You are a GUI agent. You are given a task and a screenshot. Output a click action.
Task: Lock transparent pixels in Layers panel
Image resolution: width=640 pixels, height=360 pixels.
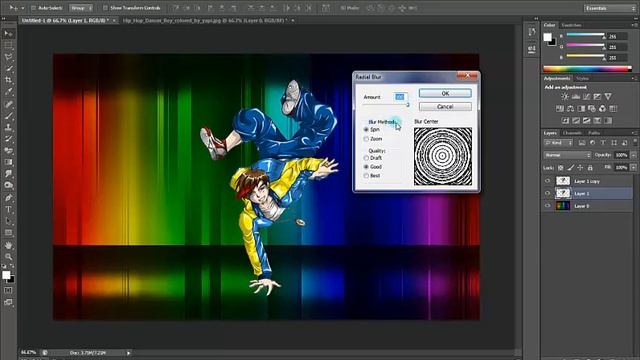561,168
